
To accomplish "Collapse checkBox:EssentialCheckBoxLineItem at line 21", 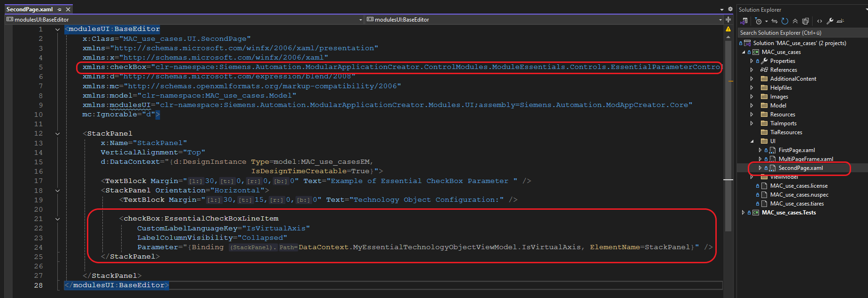I will (x=57, y=219).
